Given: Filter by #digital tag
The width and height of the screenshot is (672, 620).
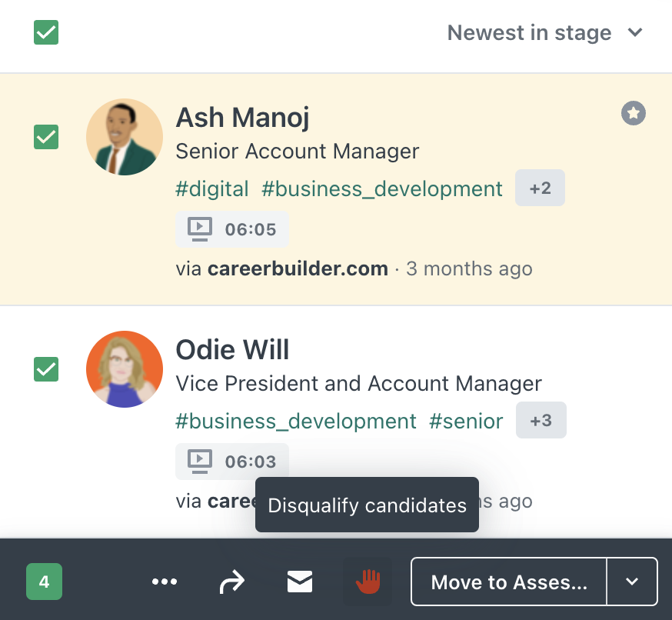Looking at the screenshot, I should (212, 188).
